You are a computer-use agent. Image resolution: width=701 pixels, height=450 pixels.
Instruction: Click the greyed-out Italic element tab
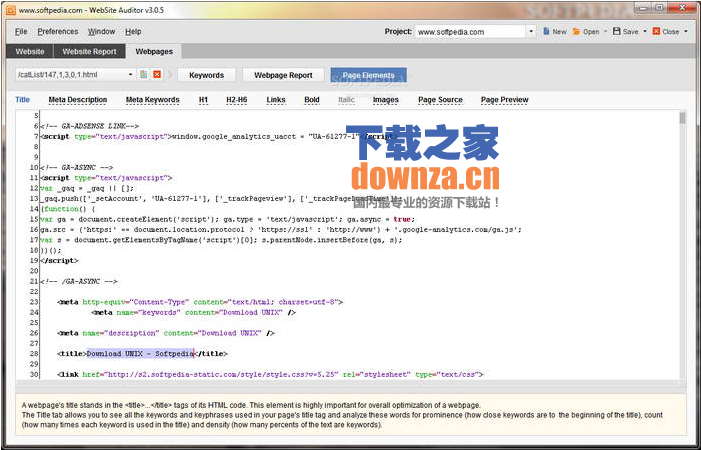click(346, 100)
